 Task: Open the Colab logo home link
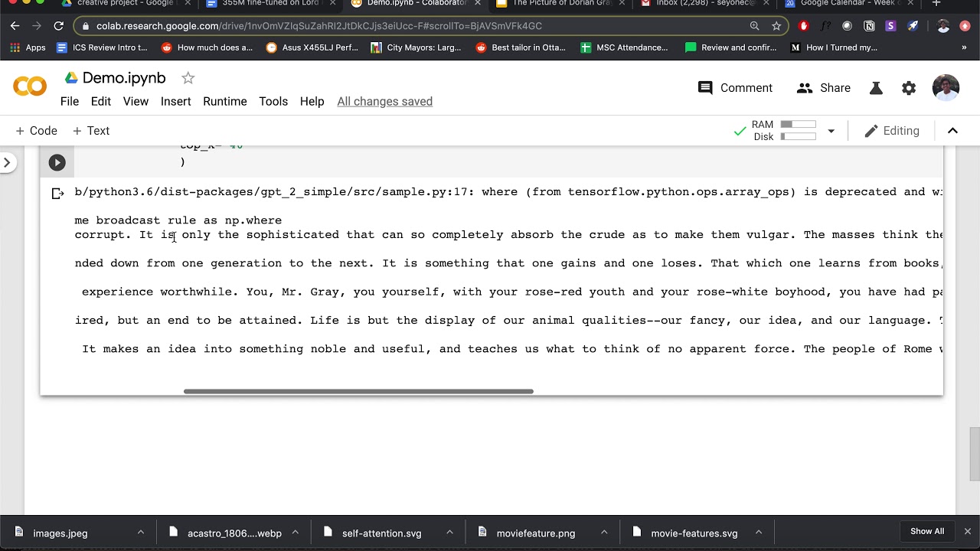click(x=30, y=86)
